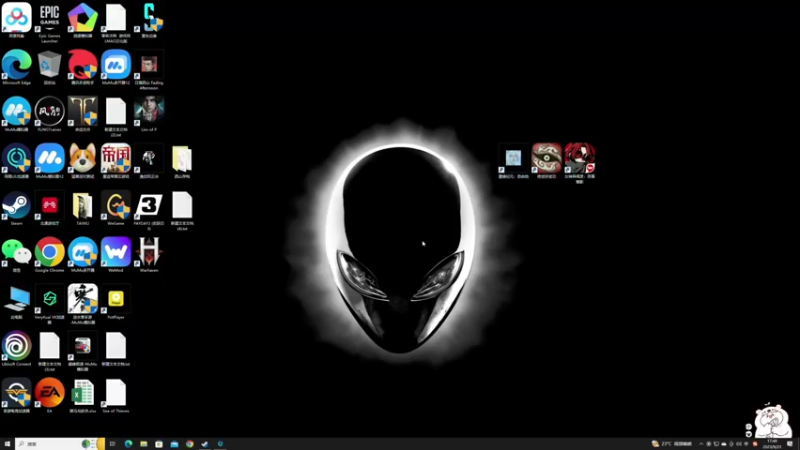Open the racing car MuMu game shortcut
This screenshot has width=800, height=450.
[x=83, y=351]
